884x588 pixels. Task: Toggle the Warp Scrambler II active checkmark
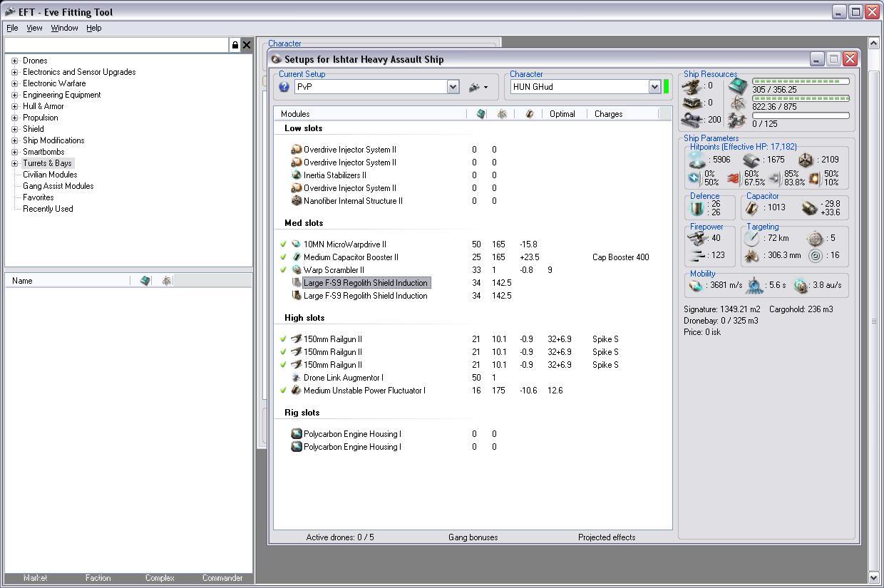283,270
